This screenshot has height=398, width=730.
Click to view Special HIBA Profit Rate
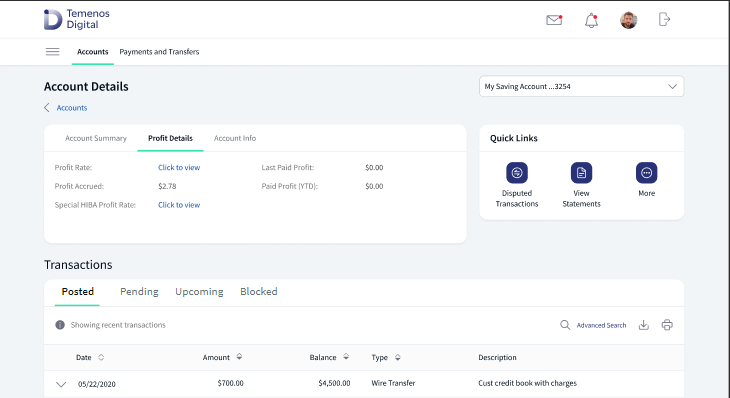coord(179,205)
